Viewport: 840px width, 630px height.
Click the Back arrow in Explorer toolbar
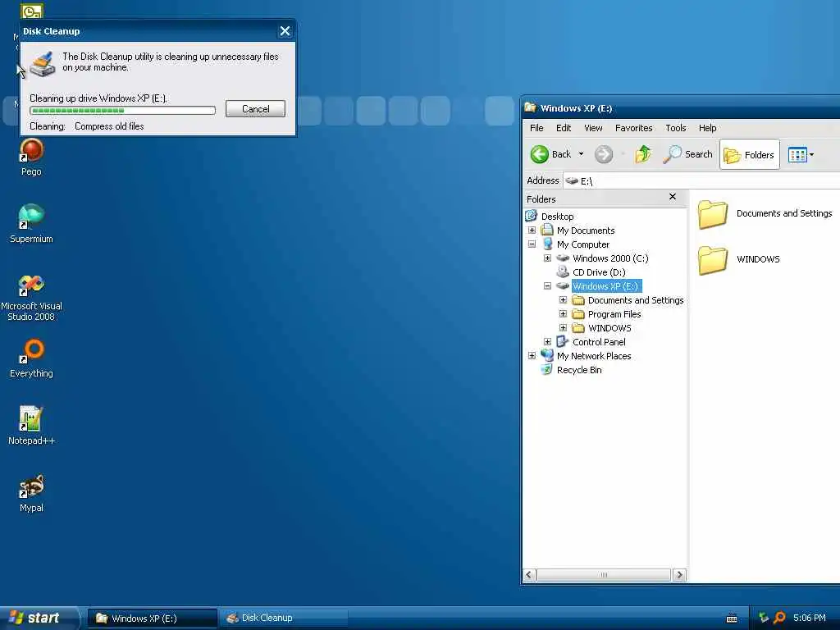point(550,154)
